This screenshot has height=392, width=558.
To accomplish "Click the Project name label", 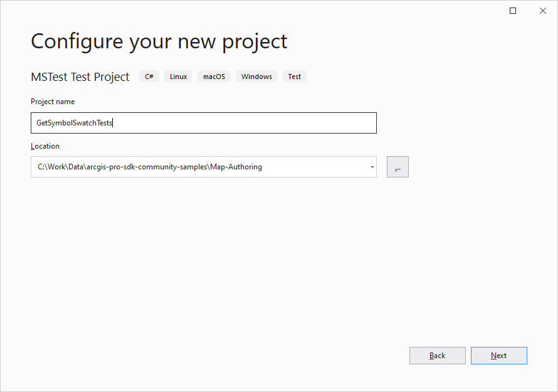I will point(53,101).
